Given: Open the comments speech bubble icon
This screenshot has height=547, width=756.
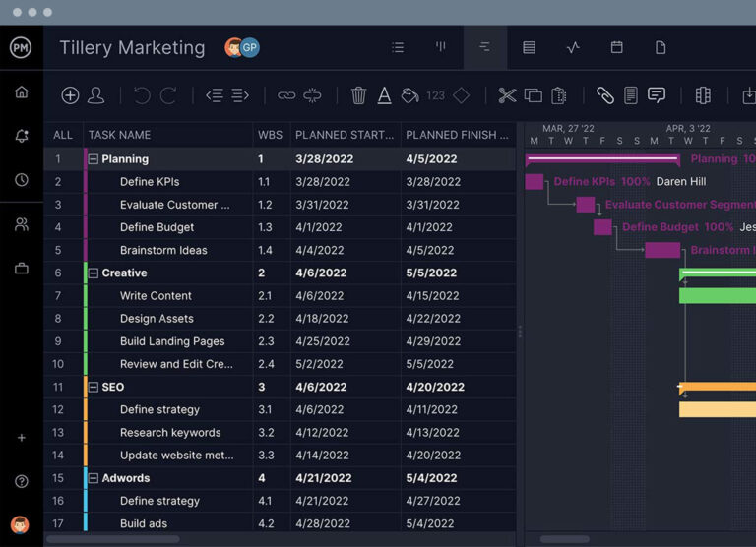Looking at the screenshot, I should [657, 95].
